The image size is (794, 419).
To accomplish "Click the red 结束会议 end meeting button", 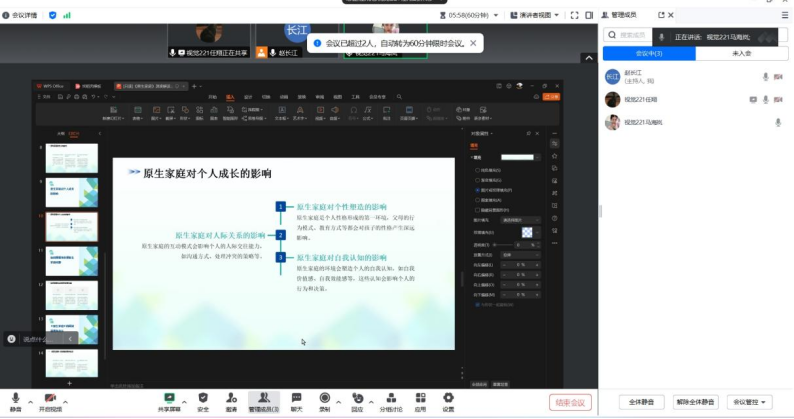I will [x=570, y=402].
